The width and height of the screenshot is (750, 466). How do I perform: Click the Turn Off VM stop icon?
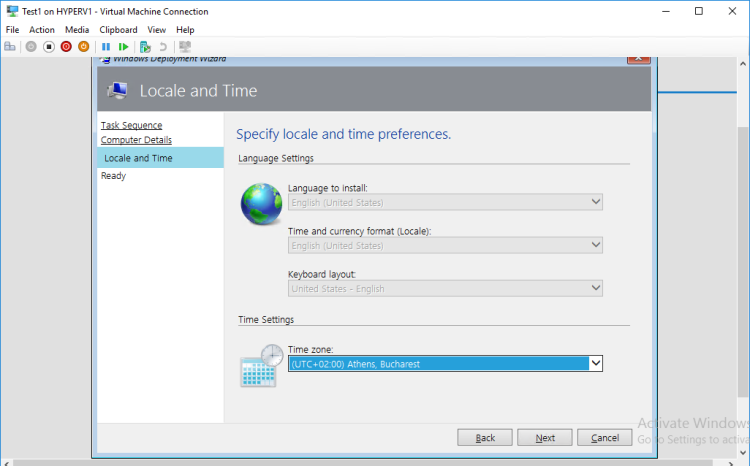[x=48, y=47]
